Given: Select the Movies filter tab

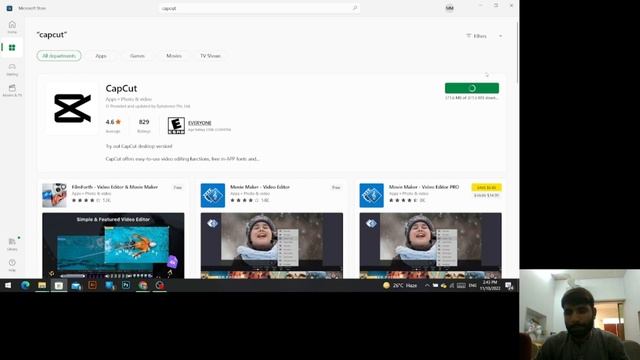Looking at the screenshot, I should pos(174,56).
